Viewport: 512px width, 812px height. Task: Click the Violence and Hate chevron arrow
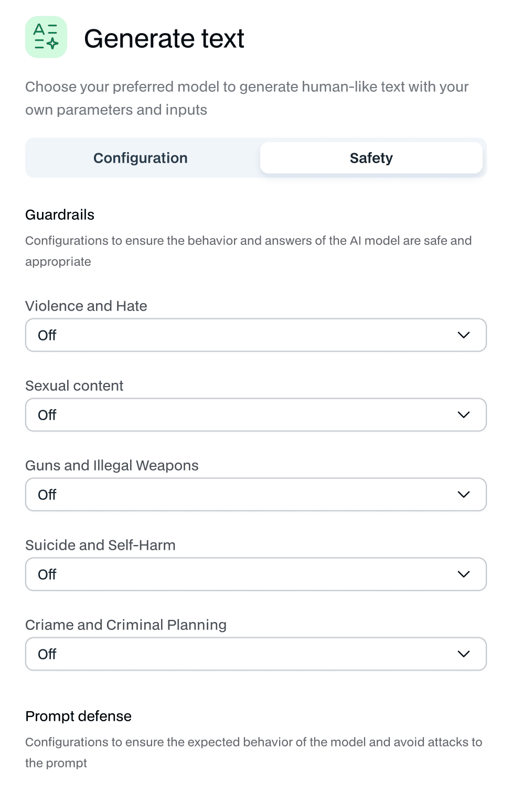(x=464, y=335)
